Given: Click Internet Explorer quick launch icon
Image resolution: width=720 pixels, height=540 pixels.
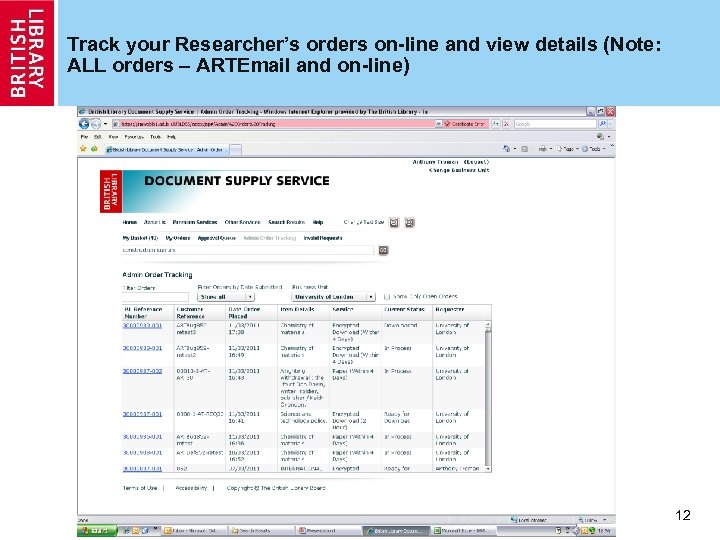Looking at the screenshot, I should tap(126, 531).
